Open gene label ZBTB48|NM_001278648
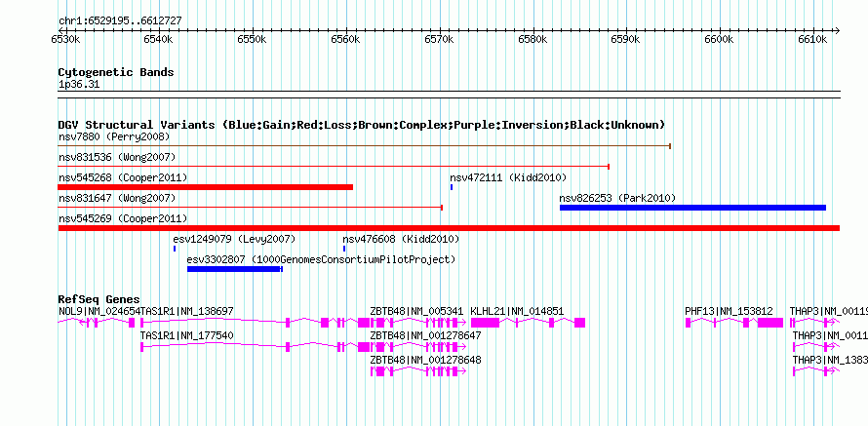The width and height of the screenshot is (868, 426). click(x=425, y=360)
